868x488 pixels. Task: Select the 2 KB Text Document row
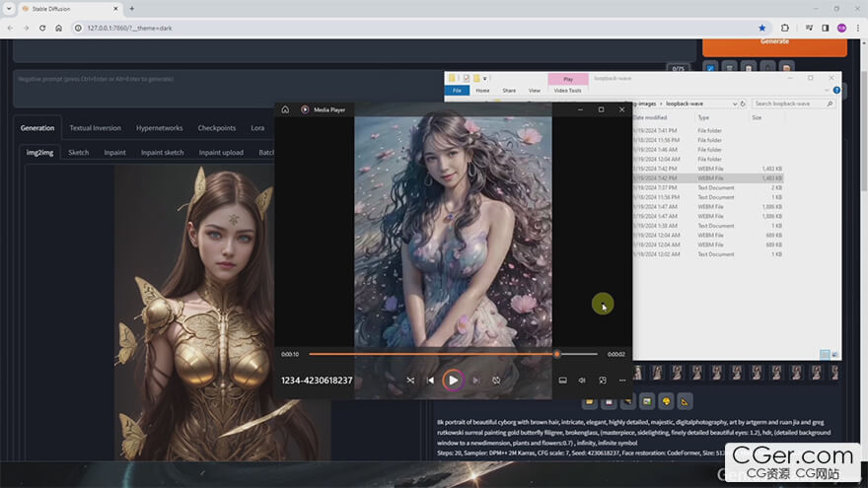pyautogui.click(x=708, y=187)
